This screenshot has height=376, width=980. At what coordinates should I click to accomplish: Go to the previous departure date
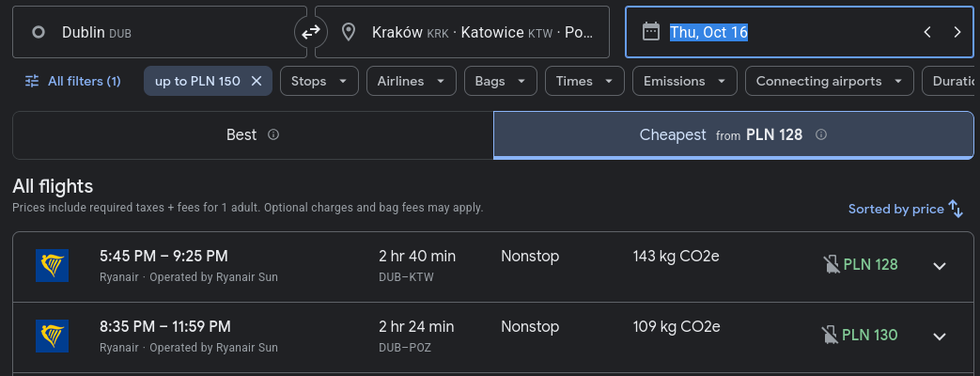pyautogui.click(x=927, y=32)
